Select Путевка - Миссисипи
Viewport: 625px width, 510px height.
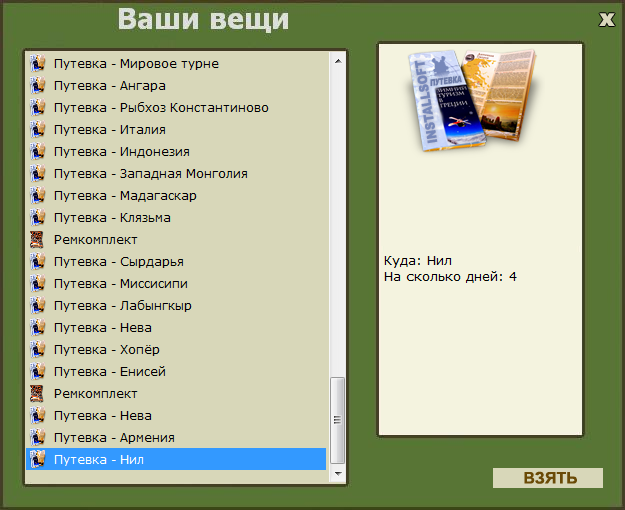176,284
